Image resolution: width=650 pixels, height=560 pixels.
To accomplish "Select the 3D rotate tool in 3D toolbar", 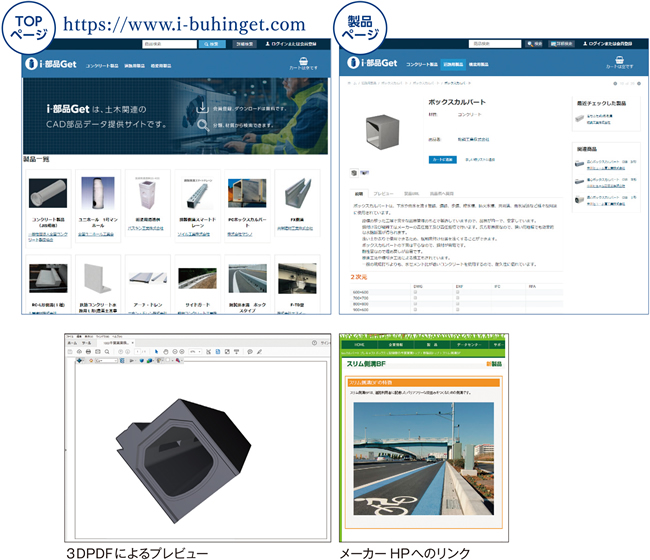I will [80, 361].
